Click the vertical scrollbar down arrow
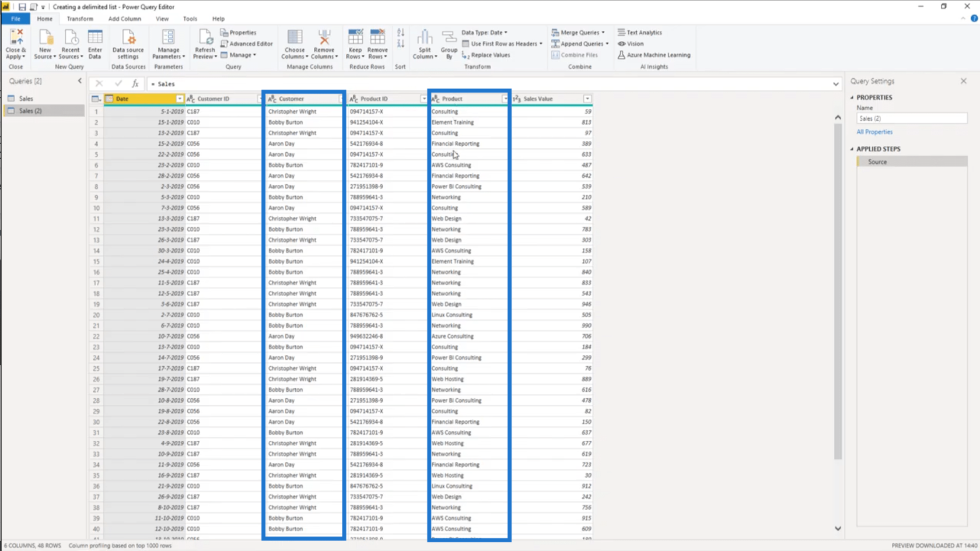Screen dimensions: 980x551 838,528
